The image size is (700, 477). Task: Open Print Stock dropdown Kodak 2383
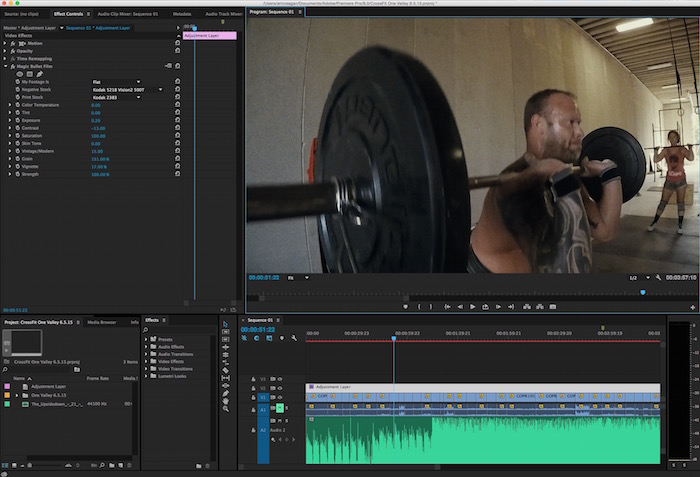point(116,97)
